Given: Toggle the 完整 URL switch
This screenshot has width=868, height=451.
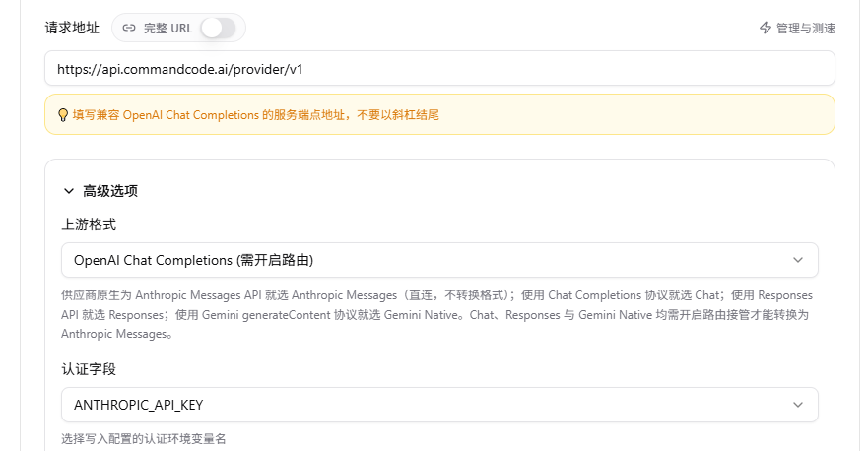Looking at the screenshot, I should tap(218, 28).
